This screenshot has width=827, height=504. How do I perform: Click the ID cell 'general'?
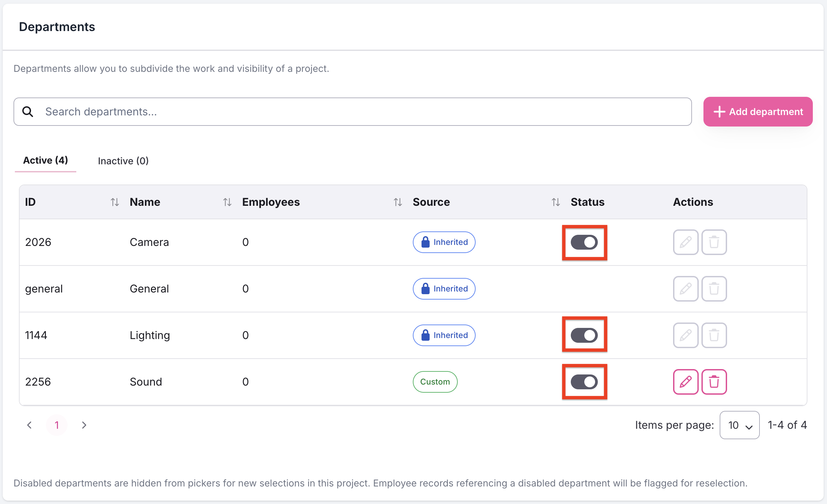click(x=44, y=289)
